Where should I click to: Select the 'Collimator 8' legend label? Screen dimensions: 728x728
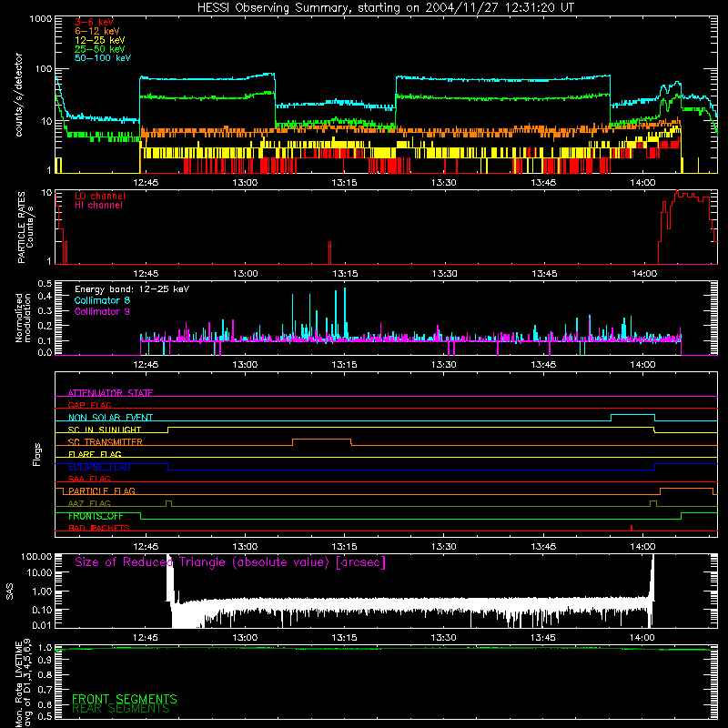(102, 300)
